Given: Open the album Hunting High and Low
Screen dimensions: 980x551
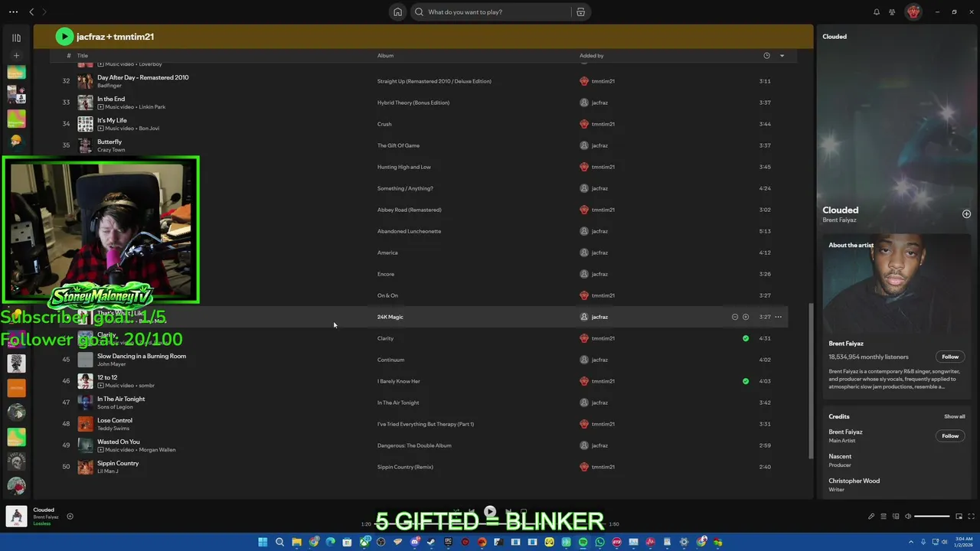Looking at the screenshot, I should click(x=403, y=167).
